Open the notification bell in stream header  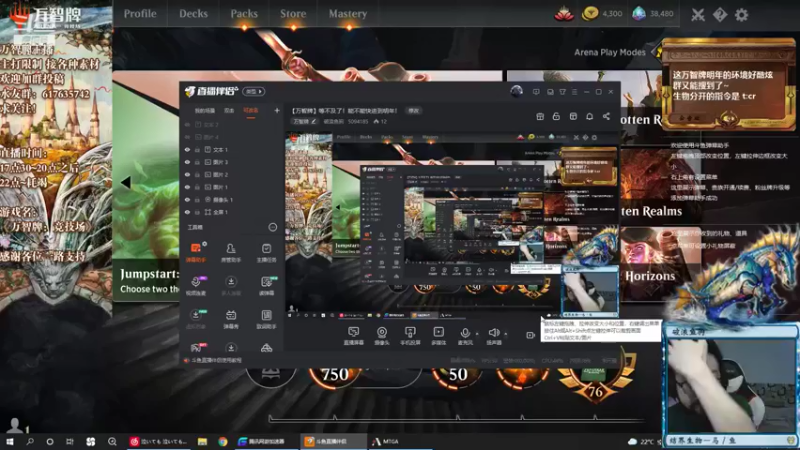(589, 117)
